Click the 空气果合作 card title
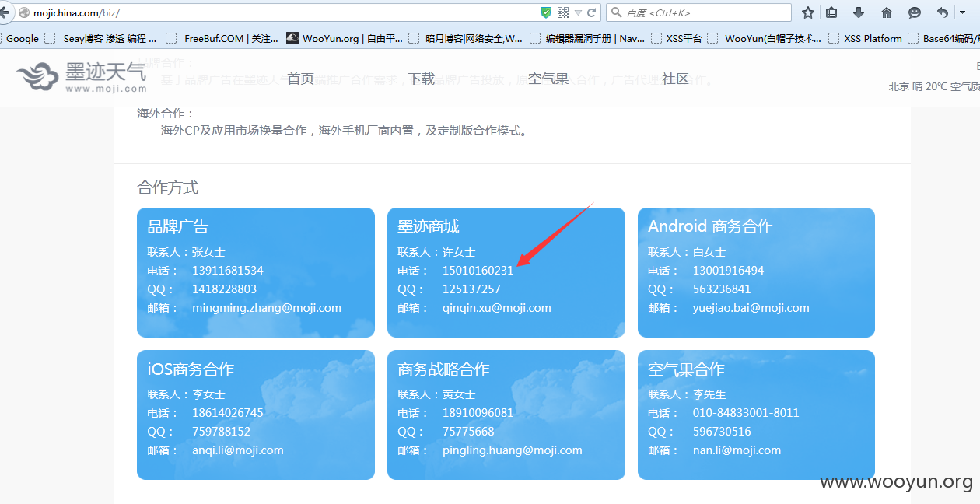This screenshot has width=980, height=504. [686, 369]
